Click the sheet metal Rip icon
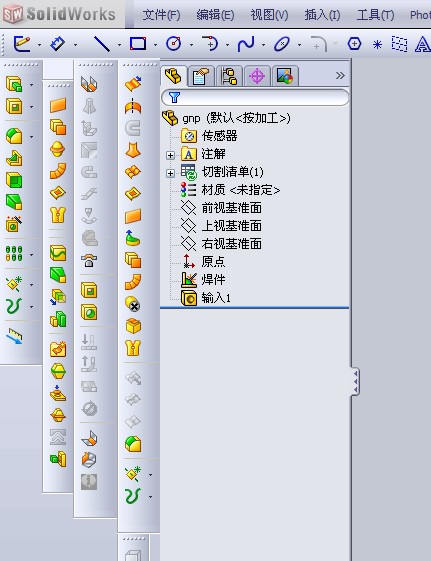 point(89,460)
